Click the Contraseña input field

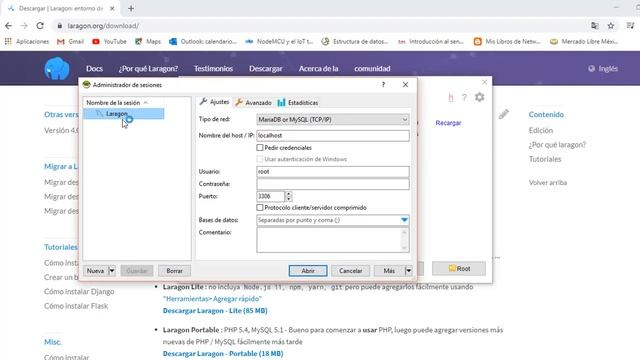pos(333,184)
